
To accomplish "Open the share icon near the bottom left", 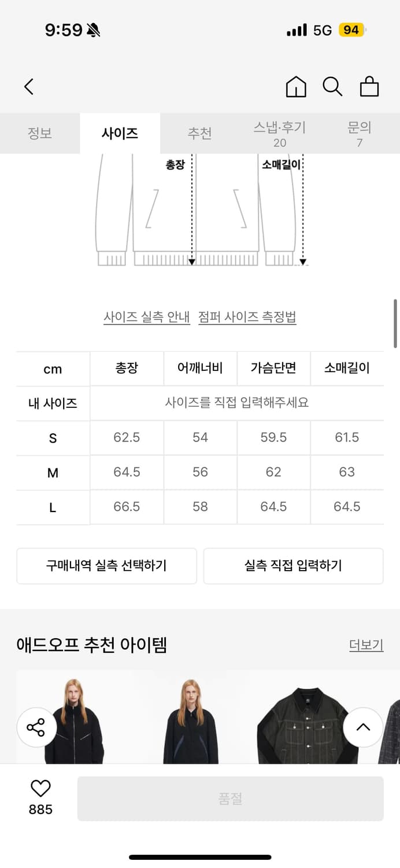I will coord(36,726).
